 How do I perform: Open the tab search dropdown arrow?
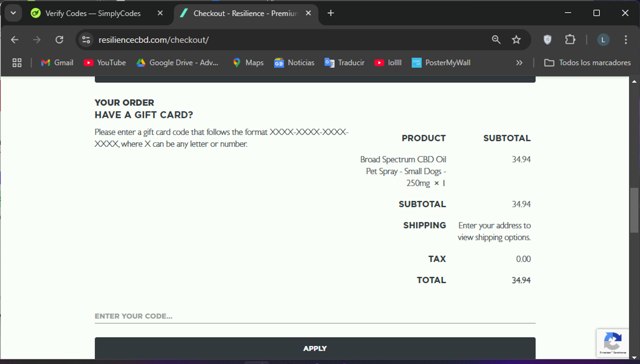(x=13, y=13)
